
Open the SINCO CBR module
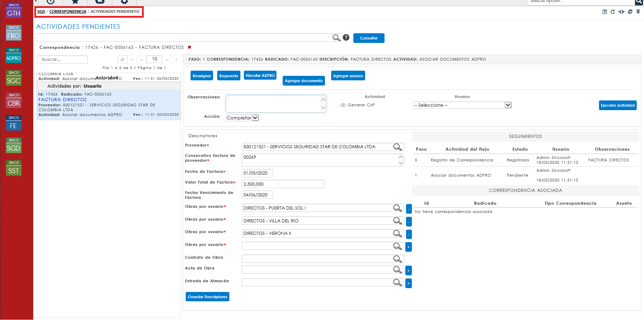[x=14, y=100]
